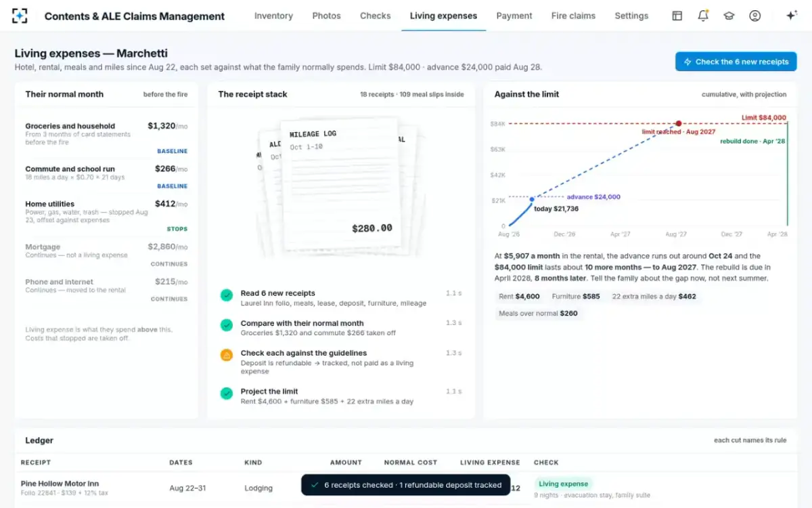Click the DATES column header
The image size is (812, 508).
click(x=181, y=463)
